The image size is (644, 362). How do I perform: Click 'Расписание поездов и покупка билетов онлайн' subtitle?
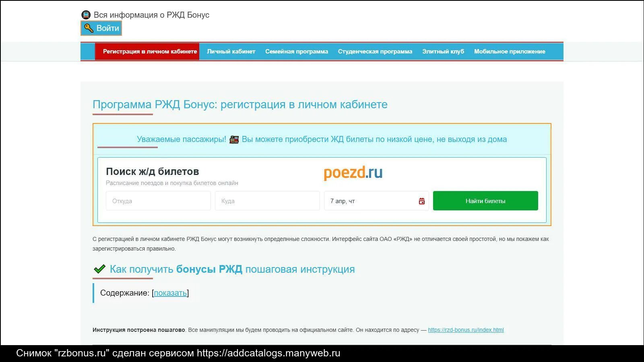pos(172,183)
